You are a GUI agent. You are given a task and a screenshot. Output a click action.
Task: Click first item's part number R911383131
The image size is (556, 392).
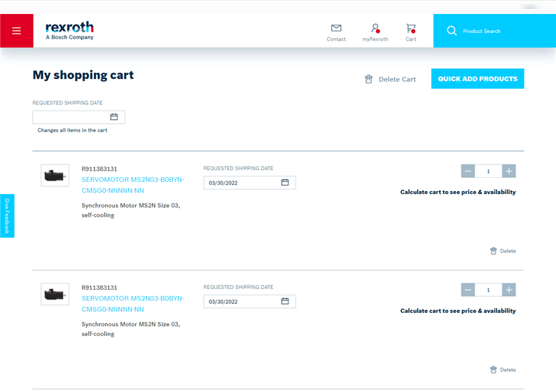pos(99,169)
